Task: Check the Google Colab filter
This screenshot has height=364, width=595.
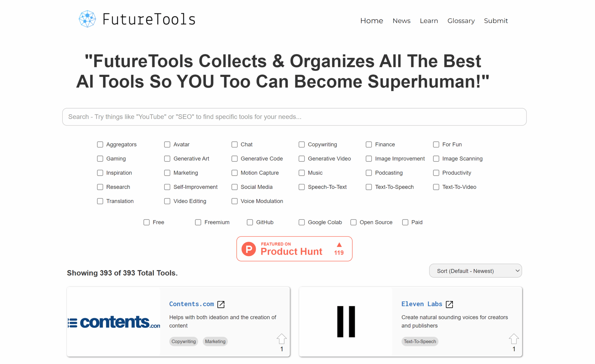Action: click(302, 222)
